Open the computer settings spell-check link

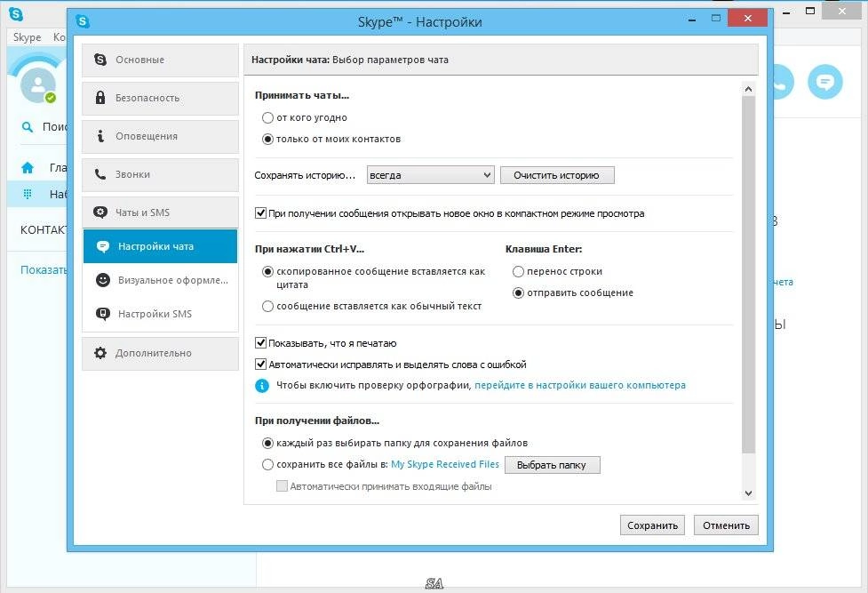pyautogui.click(x=580, y=385)
